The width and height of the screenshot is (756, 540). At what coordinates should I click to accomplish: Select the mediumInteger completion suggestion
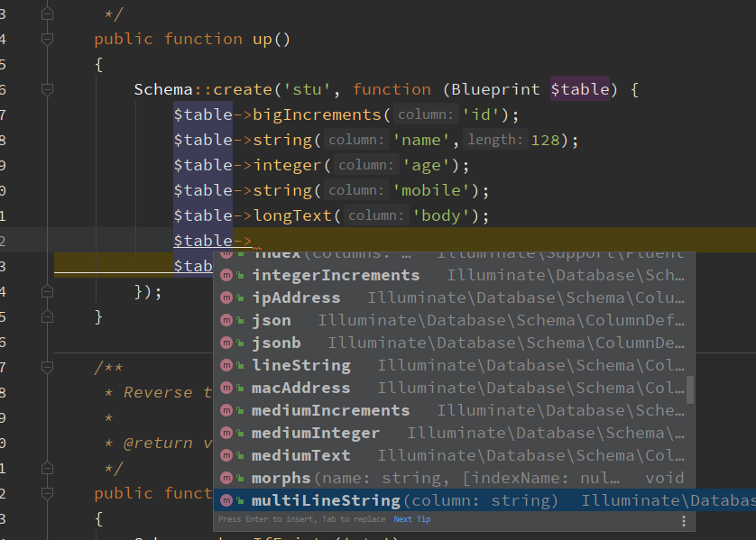coord(316,433)
